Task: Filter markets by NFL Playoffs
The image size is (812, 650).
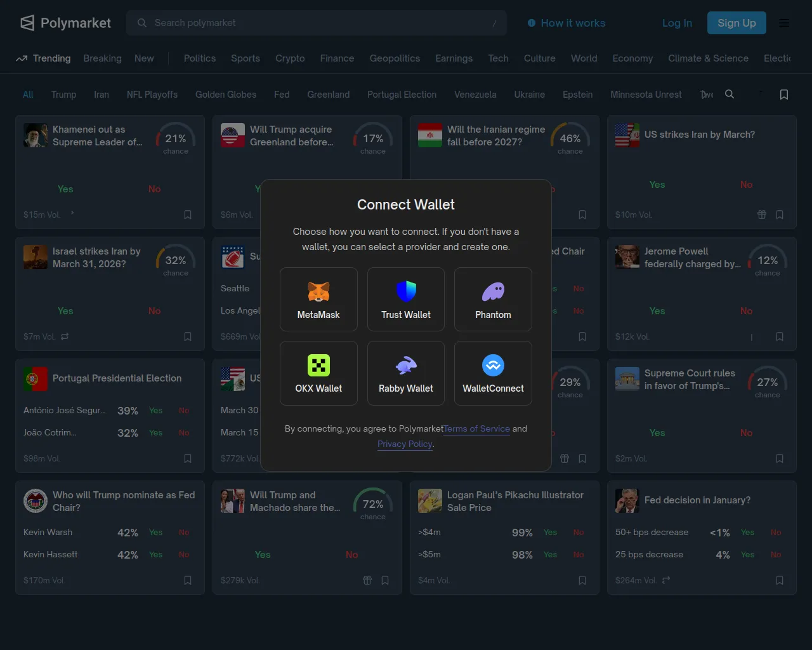Action: click(x=152, y=95)
